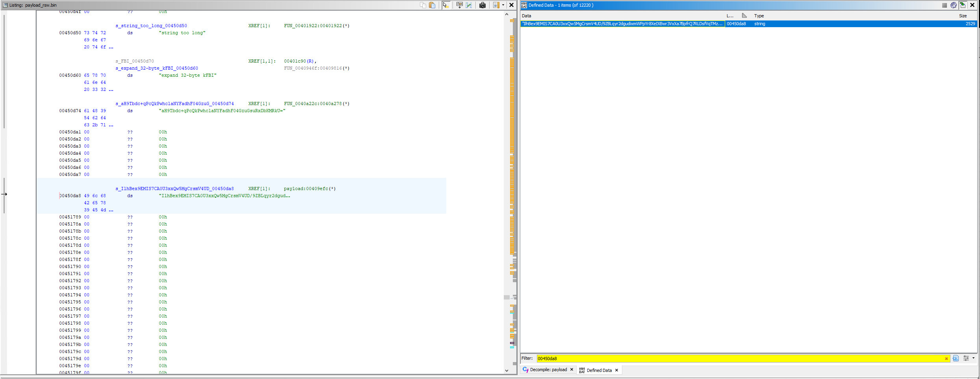Click XREF FUN_0040946f:00409816(*) reference

click(x=317, y=68)
